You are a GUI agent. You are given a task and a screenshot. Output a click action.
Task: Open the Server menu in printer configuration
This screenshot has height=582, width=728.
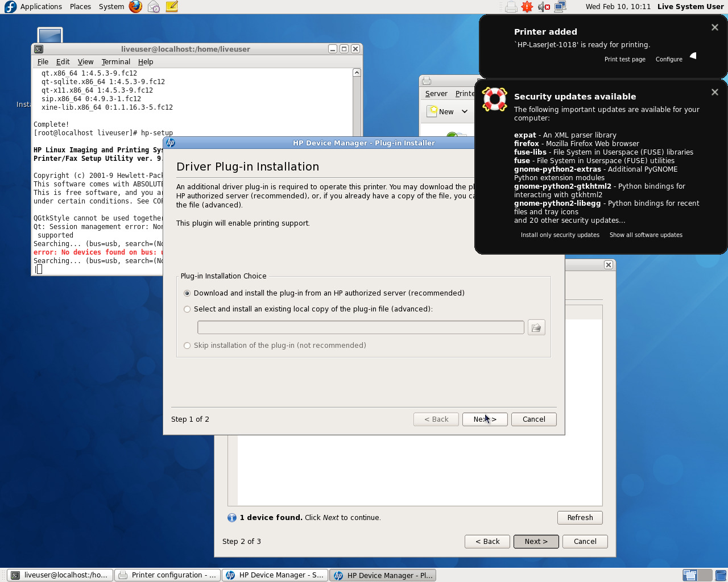(x=436, y=94)
